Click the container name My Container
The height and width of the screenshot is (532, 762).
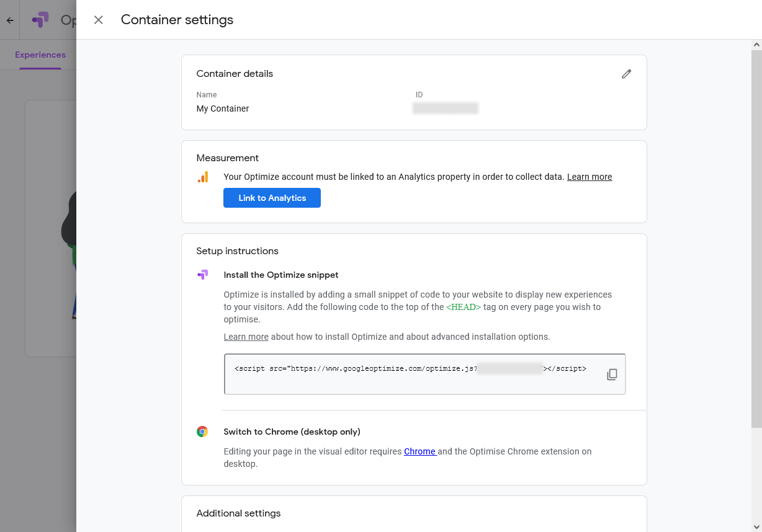tap(223, 109)
